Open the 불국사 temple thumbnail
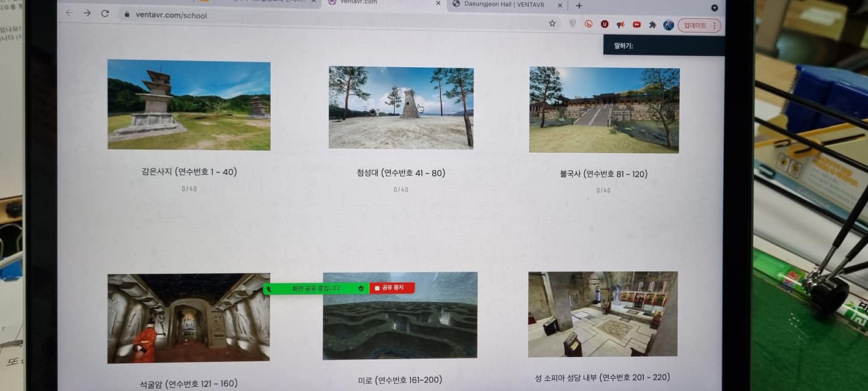 click(604, 110)
